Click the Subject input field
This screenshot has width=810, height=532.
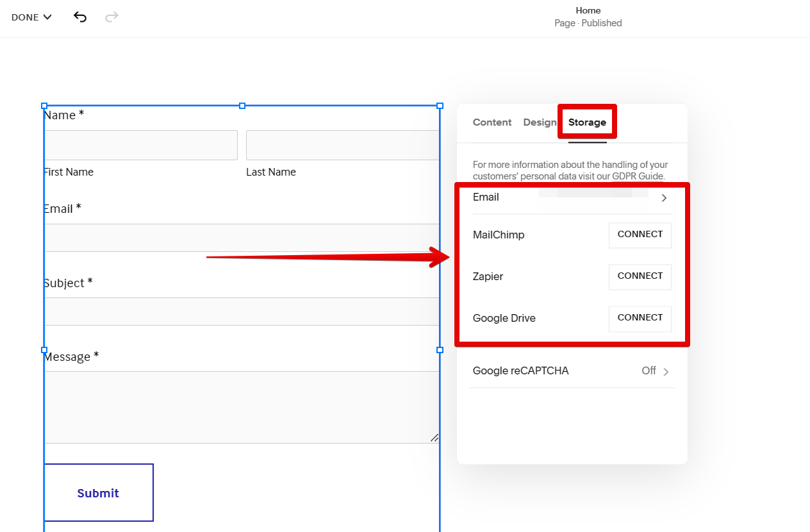242,312
